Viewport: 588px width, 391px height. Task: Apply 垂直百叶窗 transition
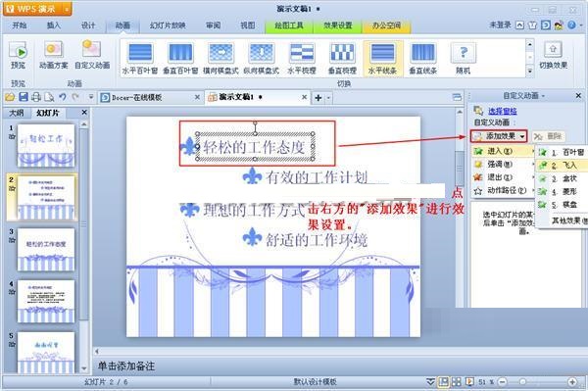(180, 58)
